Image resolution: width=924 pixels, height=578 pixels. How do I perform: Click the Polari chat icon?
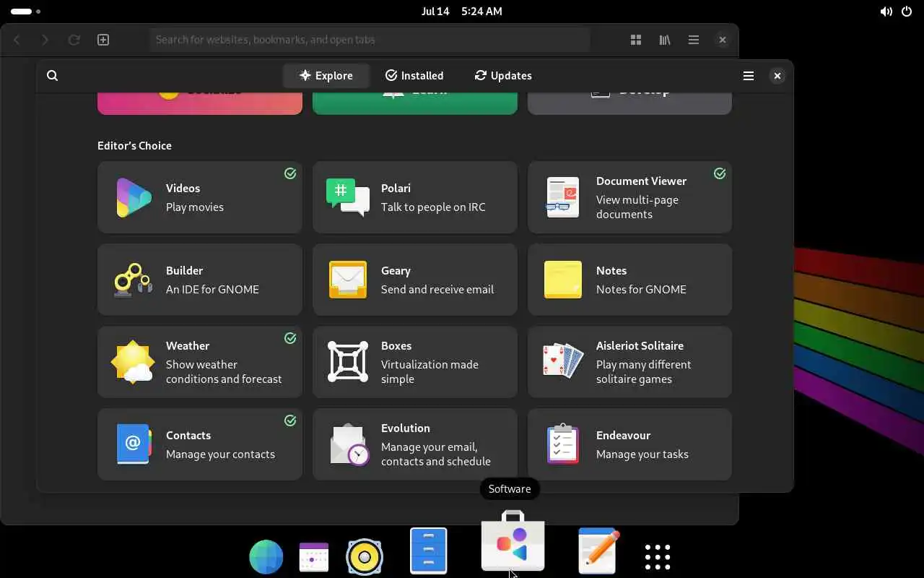348,197
